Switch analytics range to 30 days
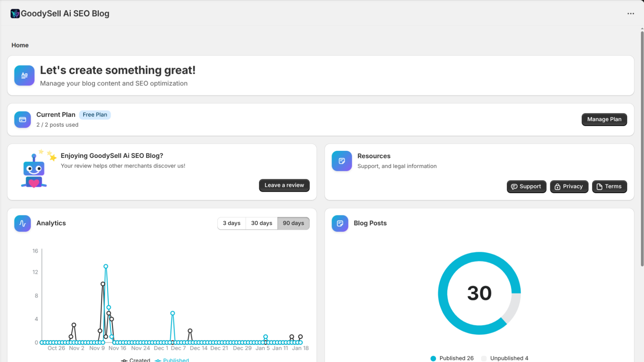Viewport: 644px width, 362px height. [x=261, y=223]
